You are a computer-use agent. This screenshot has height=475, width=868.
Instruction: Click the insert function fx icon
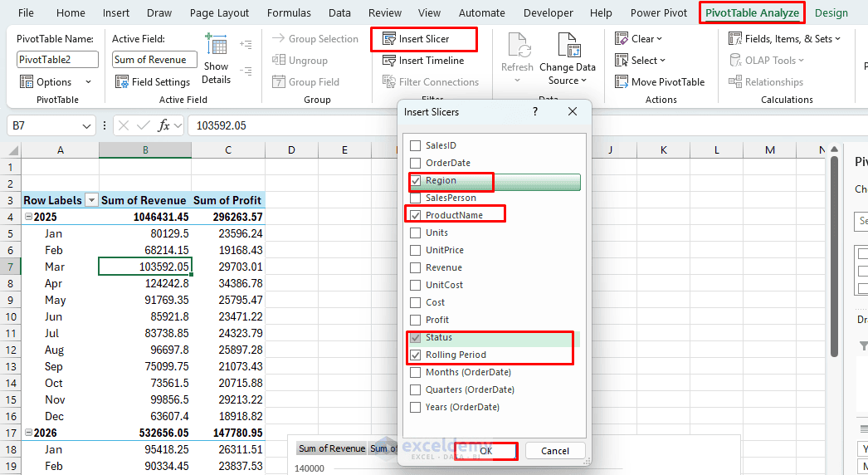pos(163,126)
